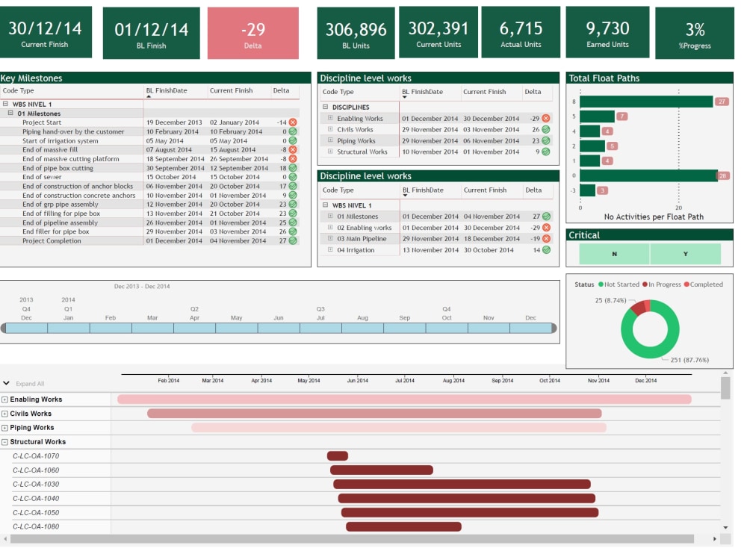
Task: Click the Delta -29 KPI card
Action: [x=253, y=34]
